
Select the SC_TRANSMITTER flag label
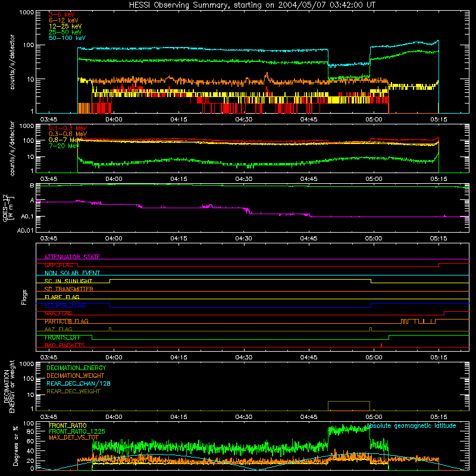68,289
